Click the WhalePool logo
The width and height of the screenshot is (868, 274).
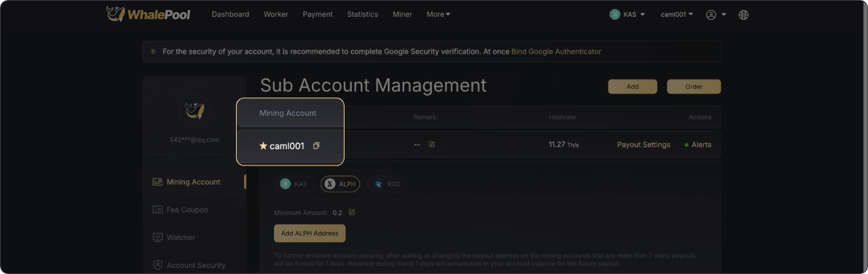coord(149,14)
